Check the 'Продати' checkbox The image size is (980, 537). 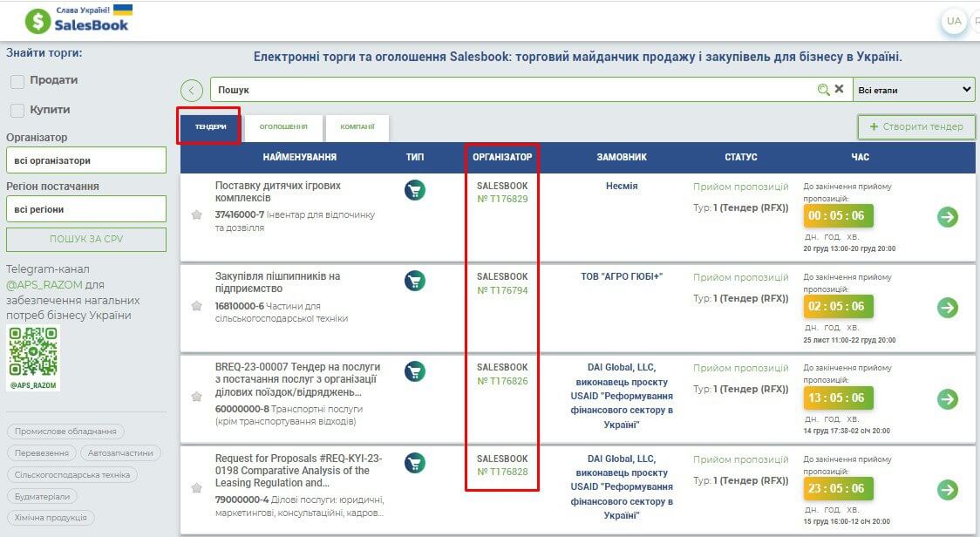[17, 81]
